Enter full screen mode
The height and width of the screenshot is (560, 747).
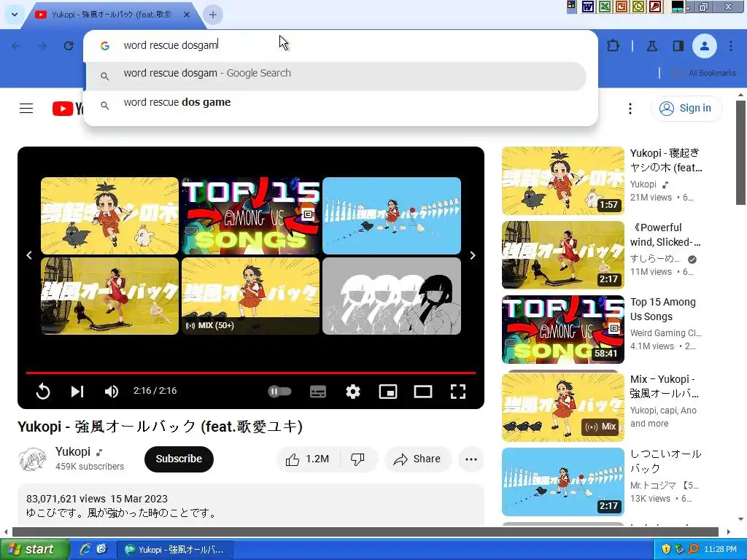coord(458,392)
